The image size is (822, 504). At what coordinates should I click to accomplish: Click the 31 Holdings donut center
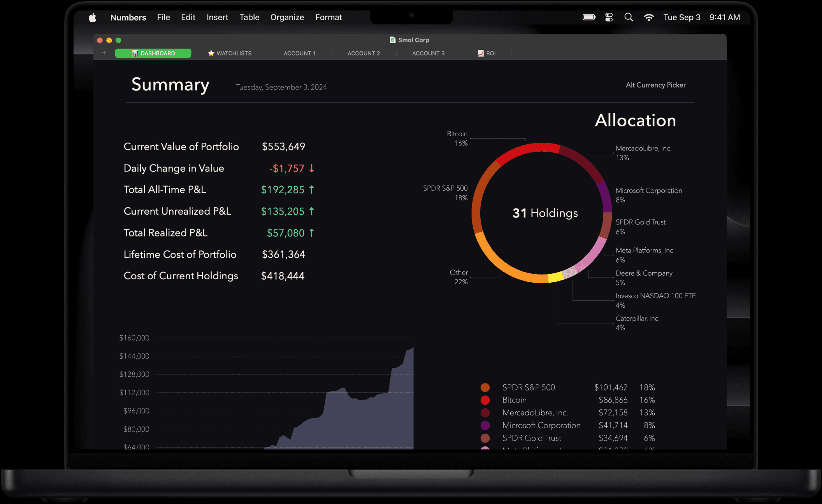pyautogui.click(x=545, y=213)
